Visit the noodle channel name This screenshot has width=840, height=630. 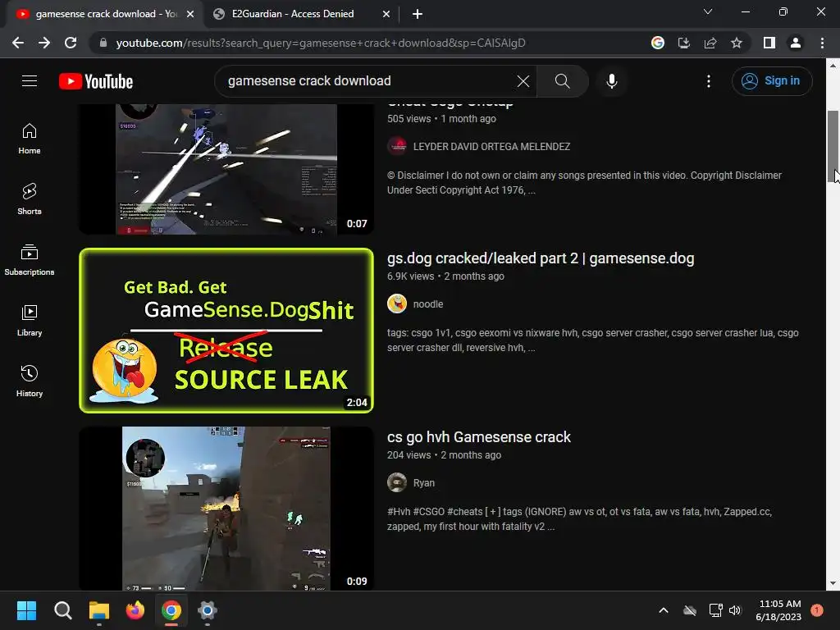pyautogui.click(x=428, y=304)
